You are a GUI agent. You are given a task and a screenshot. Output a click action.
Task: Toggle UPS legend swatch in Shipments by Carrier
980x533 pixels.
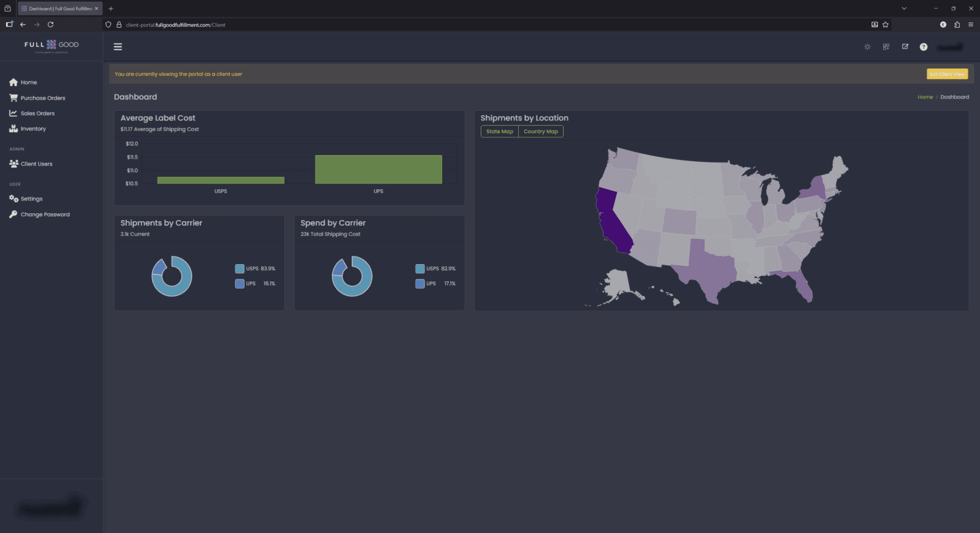tap(239, 284)
